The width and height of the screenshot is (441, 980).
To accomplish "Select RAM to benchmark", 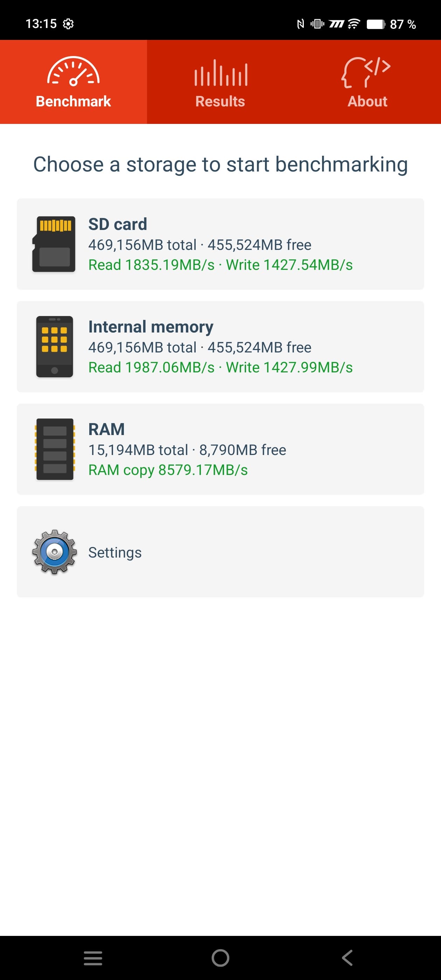I will [x=106, y=429].
